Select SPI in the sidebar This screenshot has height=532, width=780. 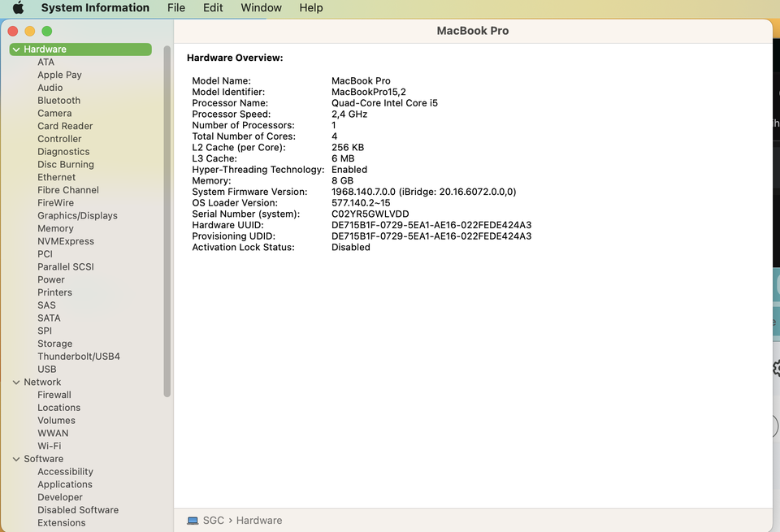(45, 331)
